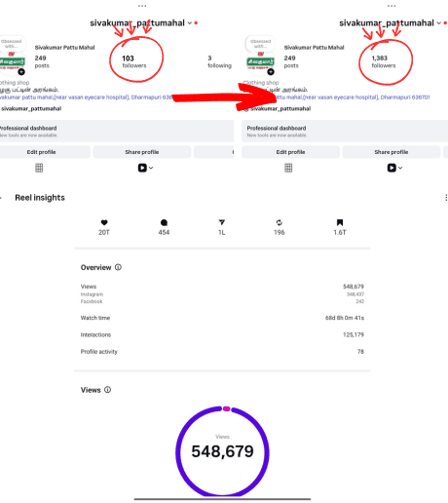Switch to reels tab in 1,383-followers profile
This screenshot has height=503, width=448.
(392, 168)
